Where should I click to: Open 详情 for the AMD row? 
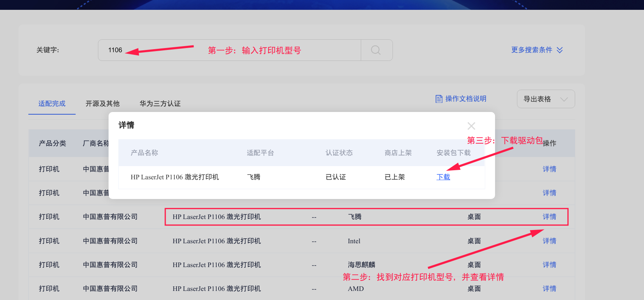click(x=549, y=289)
